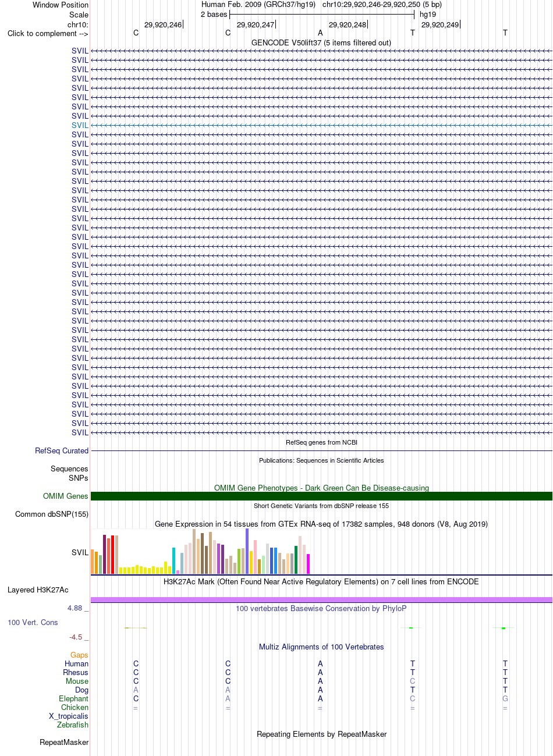Screen dimensions: 553x756
Task: Click Repeating Elements by RepeatMasker title
Action: pos(321,734)
